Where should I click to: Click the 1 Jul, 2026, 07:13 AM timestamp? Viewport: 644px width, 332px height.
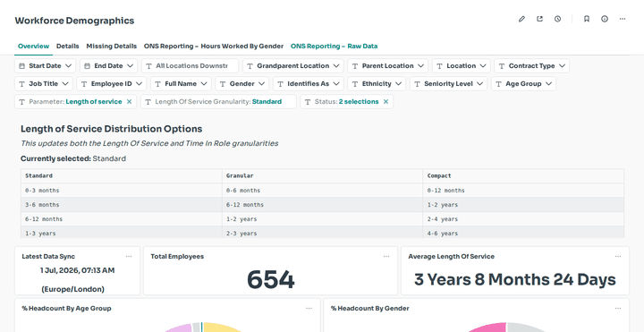point(77,270)
